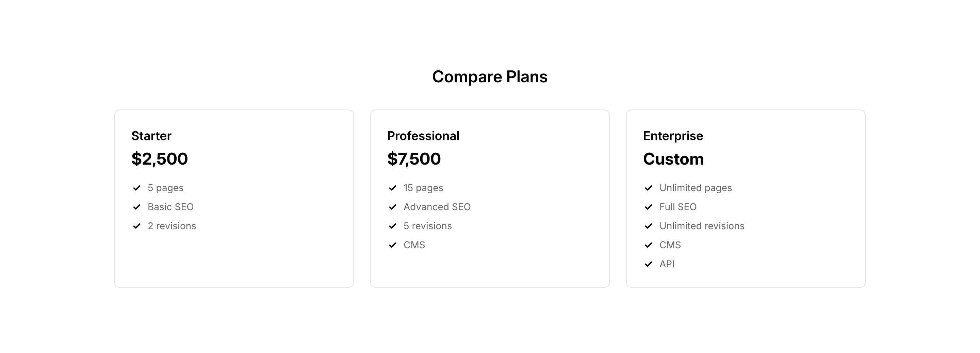Click the checkmark beside 5 pages
The width and height of the screenshot is (980, 353).
pos(136,188)
